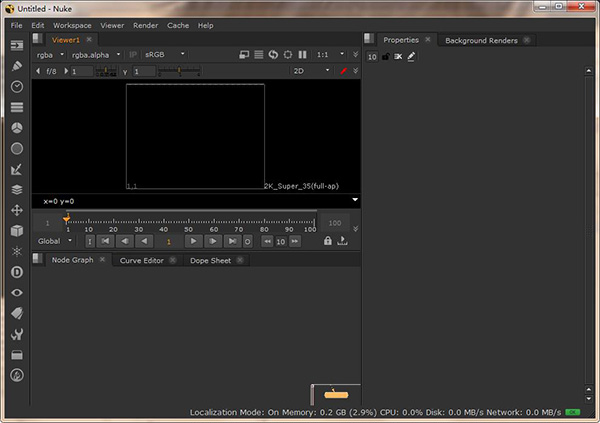This screenshot has width=600, height=423.
Task: Open the Image nodes toolbar icon
Action: 17,46
